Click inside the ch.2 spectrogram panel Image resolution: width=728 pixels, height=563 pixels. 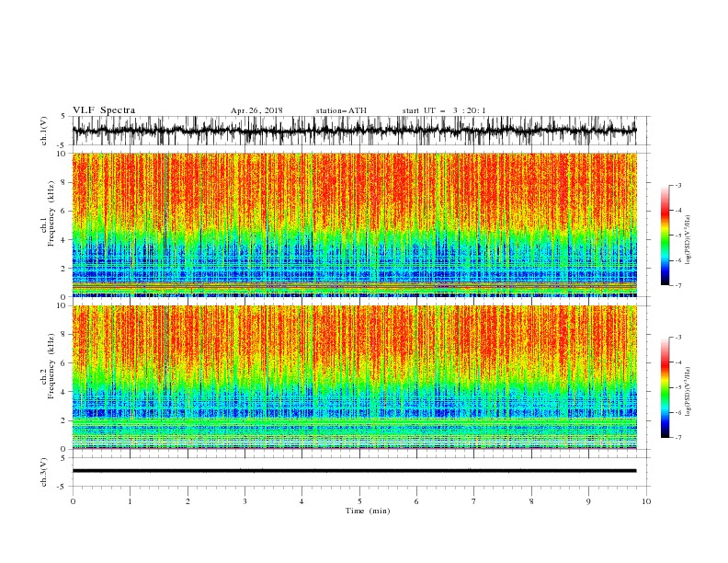tap(354, 377)
